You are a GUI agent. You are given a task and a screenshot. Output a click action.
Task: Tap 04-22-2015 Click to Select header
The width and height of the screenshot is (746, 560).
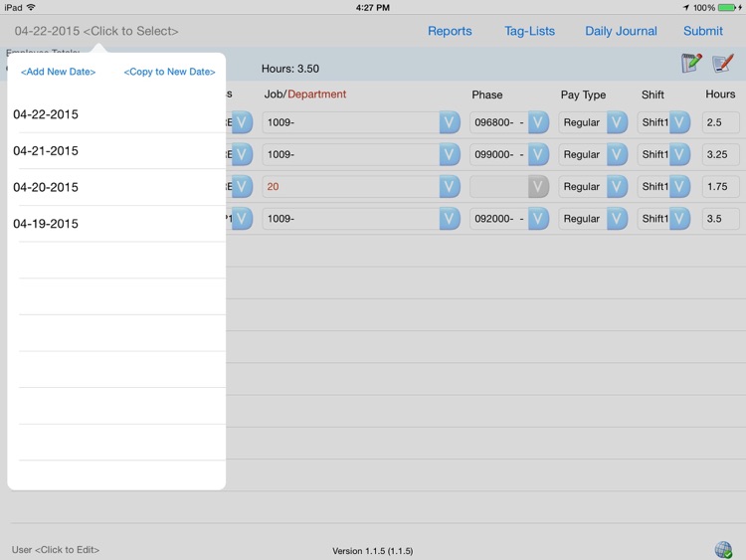[96, 31]
